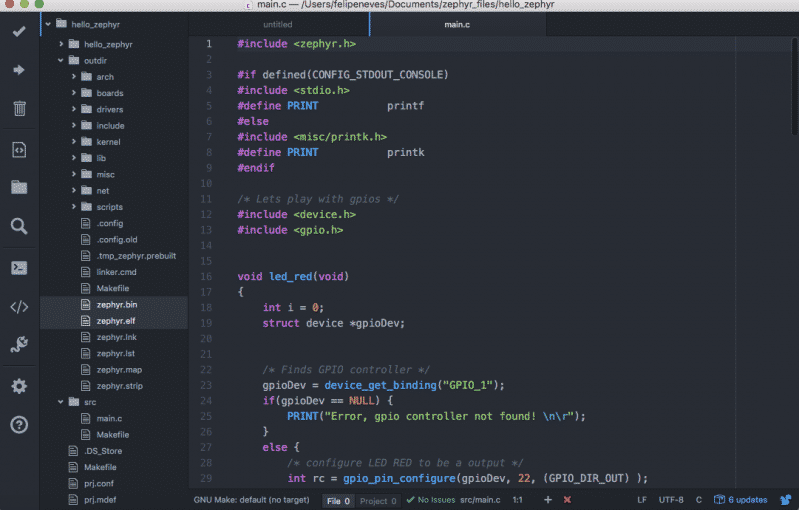The height and width of the screenshot is (510, 799).
Task: Click the editor vertical scrollbar
Action: click(x=795, y=87)
